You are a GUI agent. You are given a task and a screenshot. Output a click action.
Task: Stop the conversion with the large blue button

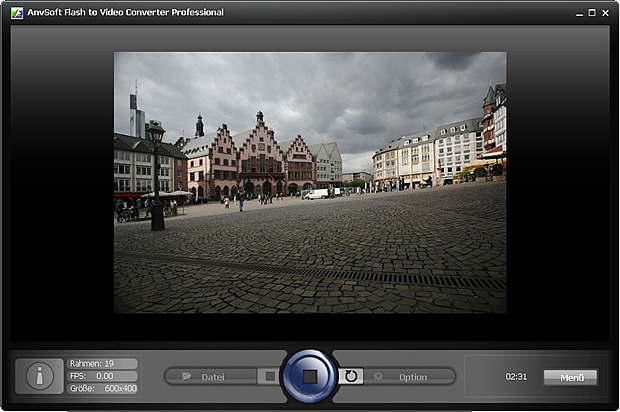[x=310, y=376]
